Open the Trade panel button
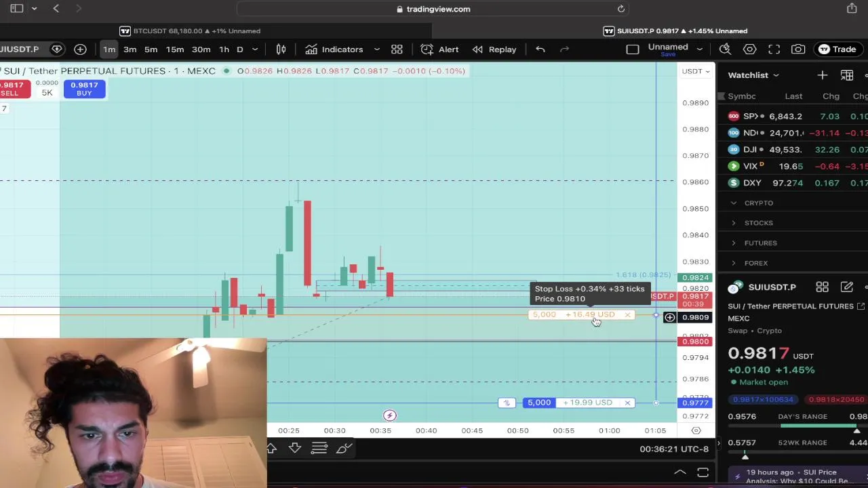Viewport: 868px width, 488px height. click(837, 49)
